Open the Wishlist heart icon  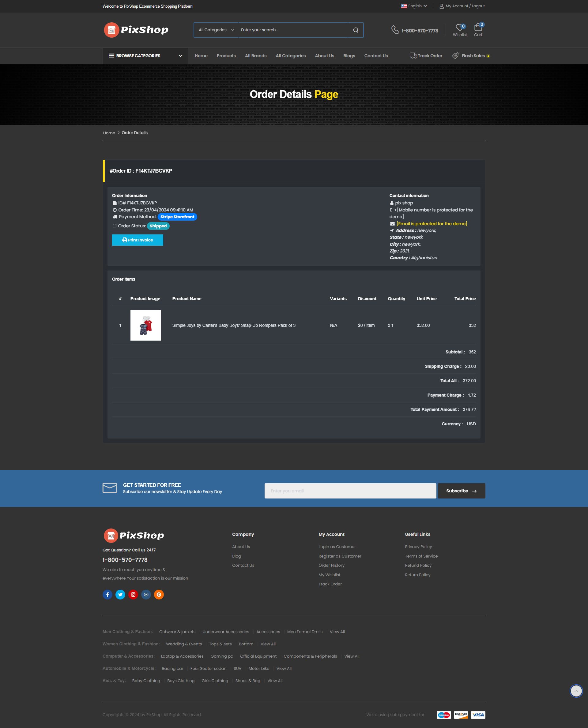(459, 28)
